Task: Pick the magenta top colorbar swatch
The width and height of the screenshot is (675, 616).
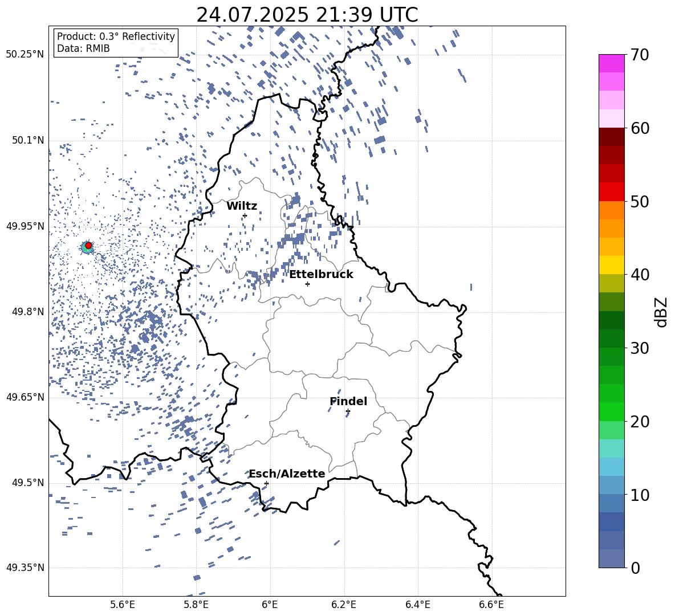Action: pos(612,64)
